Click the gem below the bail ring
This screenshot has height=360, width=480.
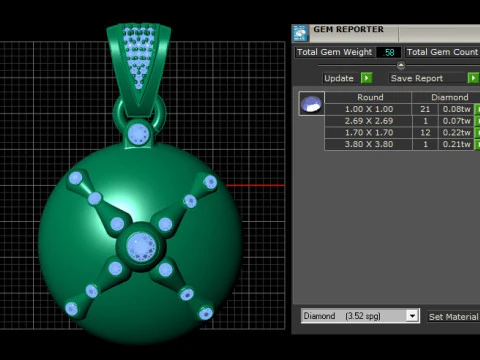(138, 134)
